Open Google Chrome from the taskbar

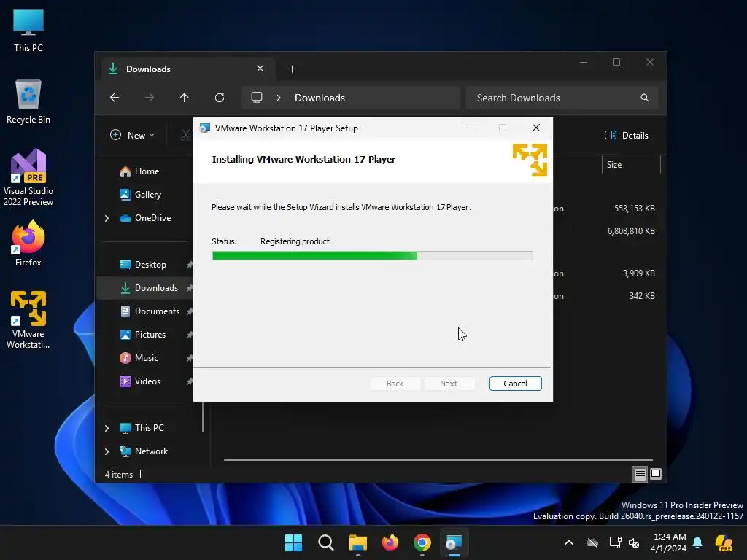click(x=422, y=542)
